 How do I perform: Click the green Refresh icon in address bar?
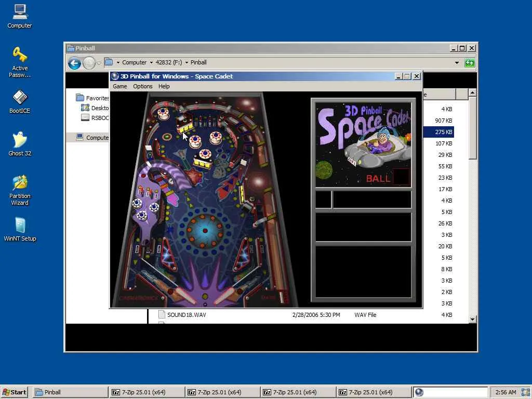(470, 63)
